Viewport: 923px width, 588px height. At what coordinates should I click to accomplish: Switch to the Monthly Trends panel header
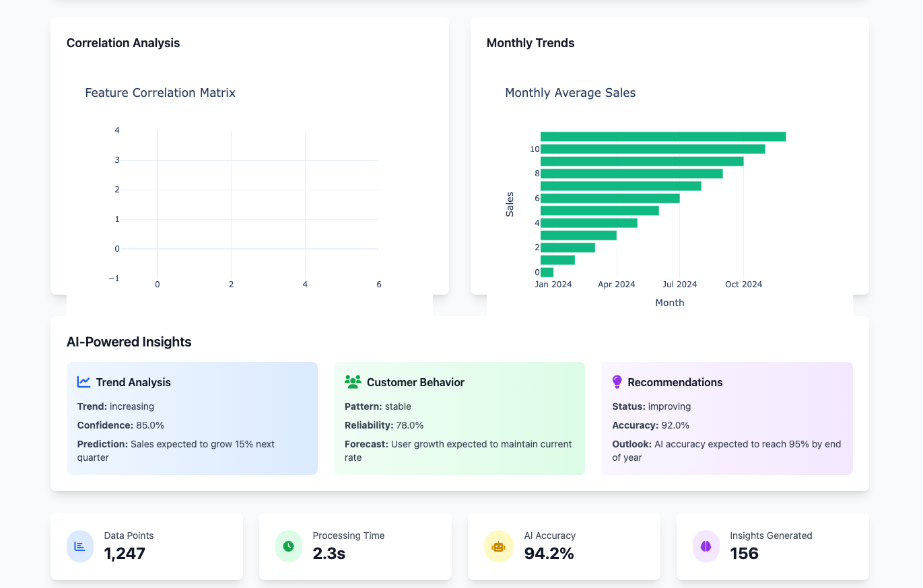pos(531,42)
